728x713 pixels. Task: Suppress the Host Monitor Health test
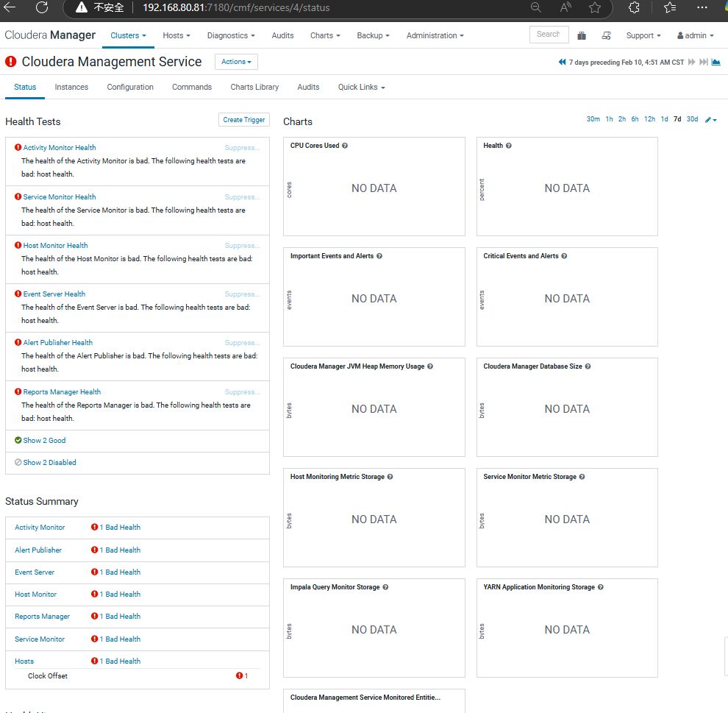click(x=243, y=245)
